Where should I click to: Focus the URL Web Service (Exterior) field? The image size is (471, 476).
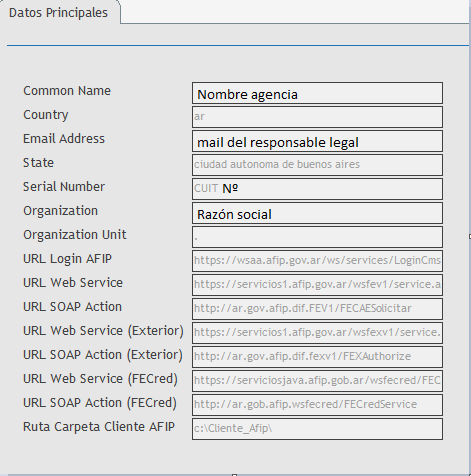click(x=317, y=333)
